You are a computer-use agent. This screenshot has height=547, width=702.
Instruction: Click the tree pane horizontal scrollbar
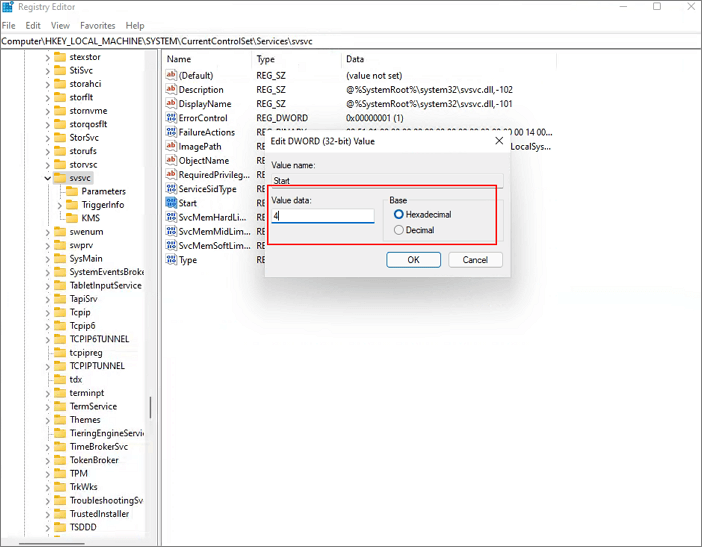(x=51, y=543)
